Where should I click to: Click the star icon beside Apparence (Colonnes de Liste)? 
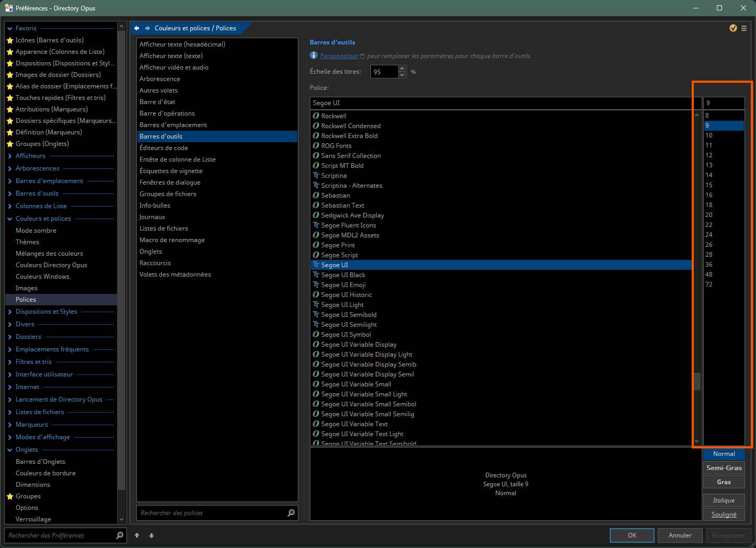[10, 52]
